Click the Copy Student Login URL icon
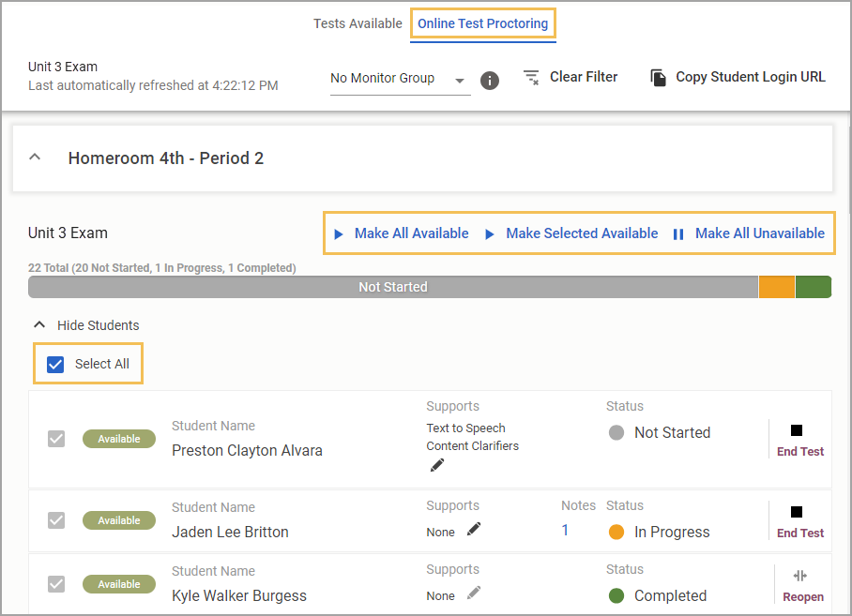The width and height of the screenshot is (852, 616). (658, 78)
